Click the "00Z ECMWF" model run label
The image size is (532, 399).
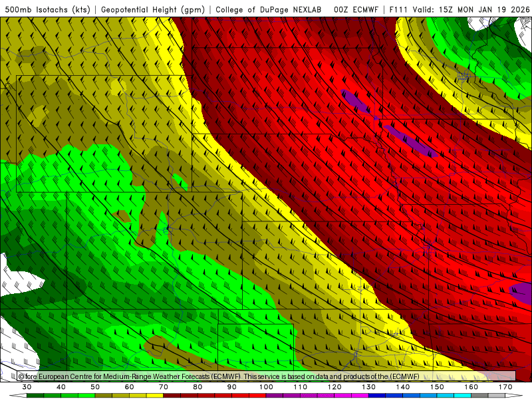[x=356, y=10]
